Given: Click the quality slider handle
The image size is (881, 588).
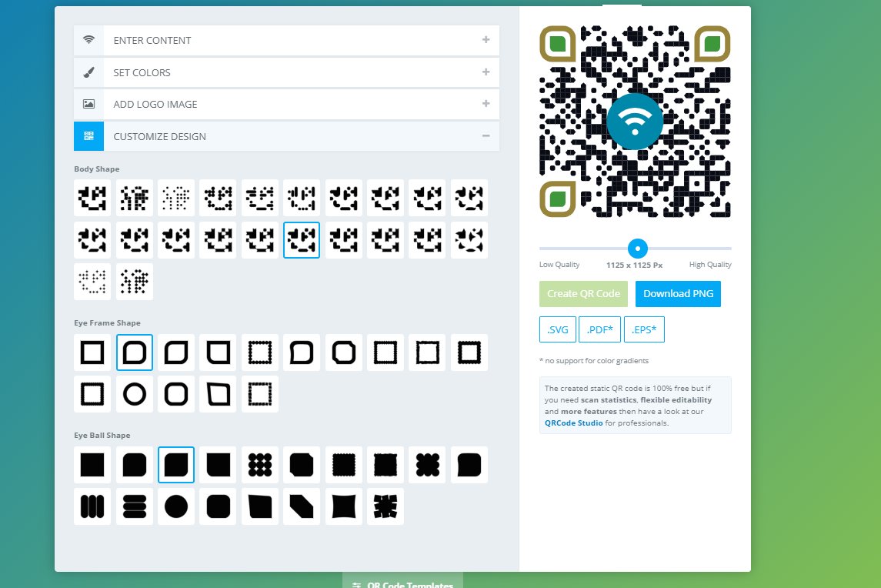Looking at the screenshot, I should click(638, 249).
